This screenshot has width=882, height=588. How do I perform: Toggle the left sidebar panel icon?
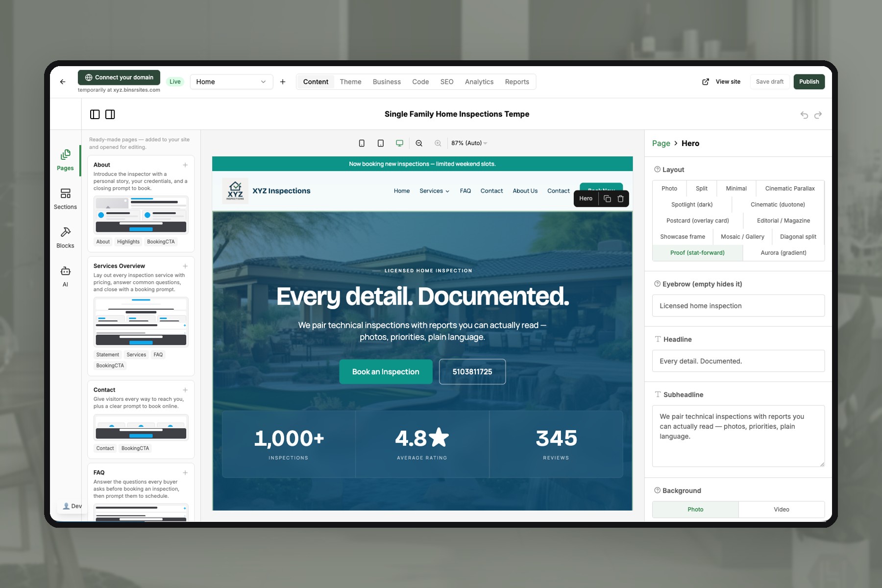tap(95, 114)
